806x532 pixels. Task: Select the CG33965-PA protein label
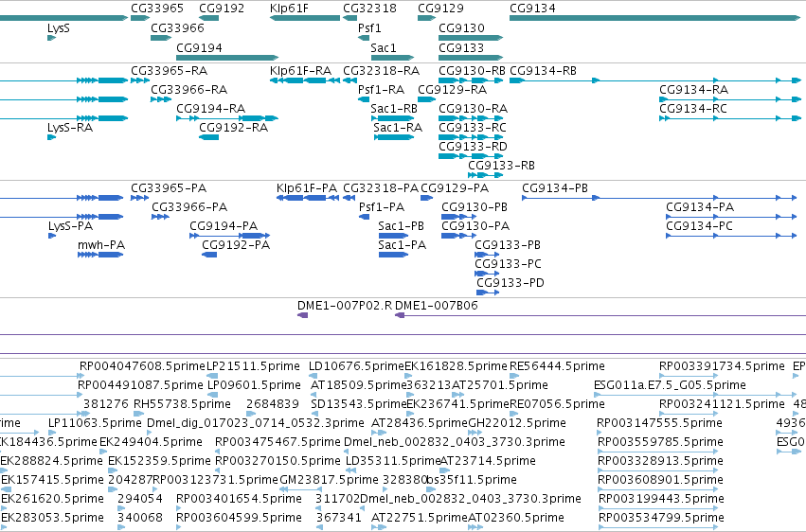169,188
